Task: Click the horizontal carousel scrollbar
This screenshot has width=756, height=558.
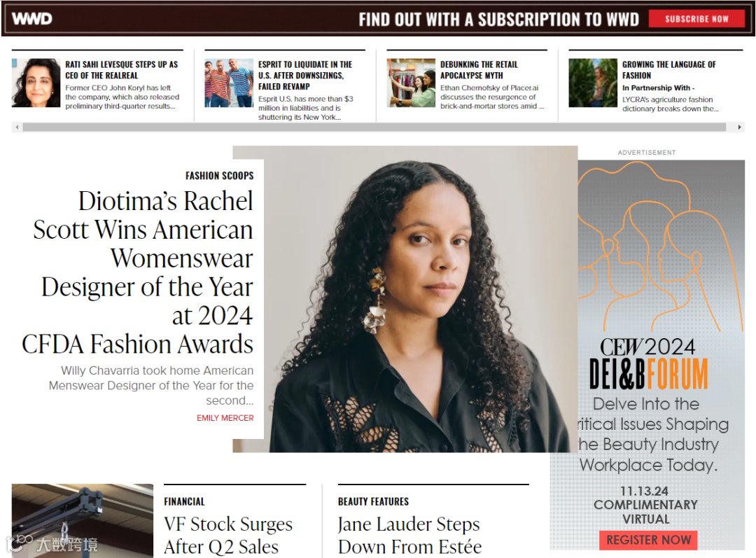Action: 374,127
